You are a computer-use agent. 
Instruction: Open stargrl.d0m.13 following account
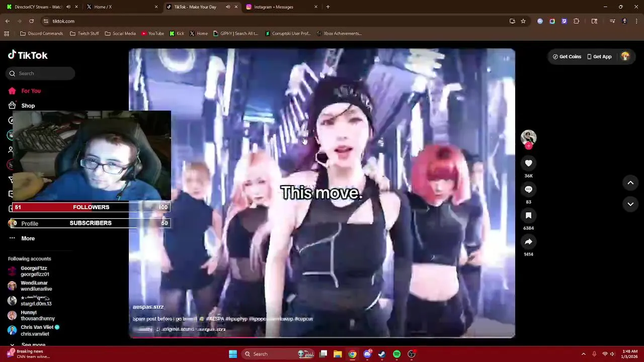coord(36,301)
